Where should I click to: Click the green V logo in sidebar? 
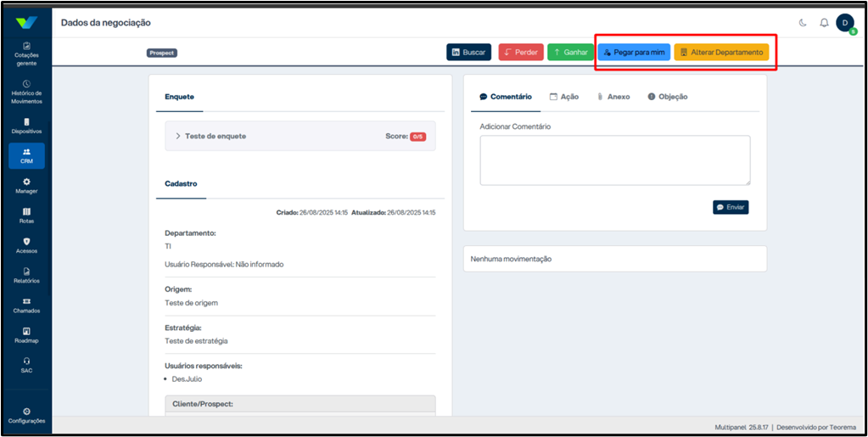coord(26,23)
